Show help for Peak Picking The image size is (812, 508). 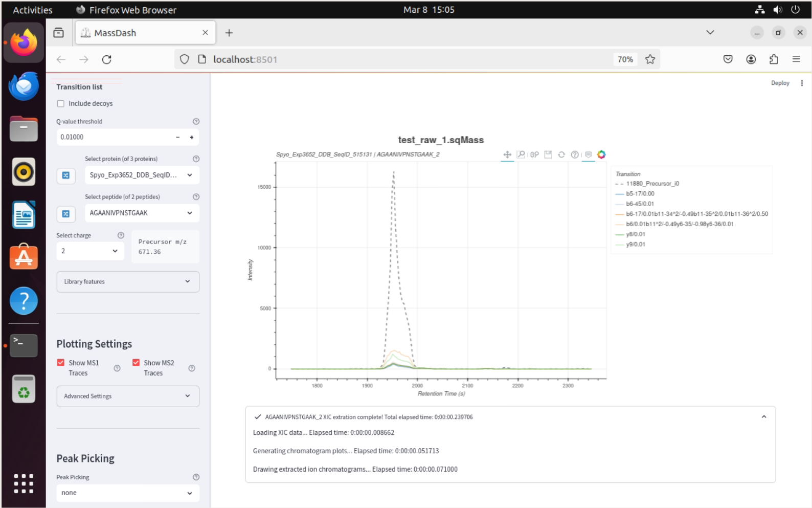click(x=196, y=477)
